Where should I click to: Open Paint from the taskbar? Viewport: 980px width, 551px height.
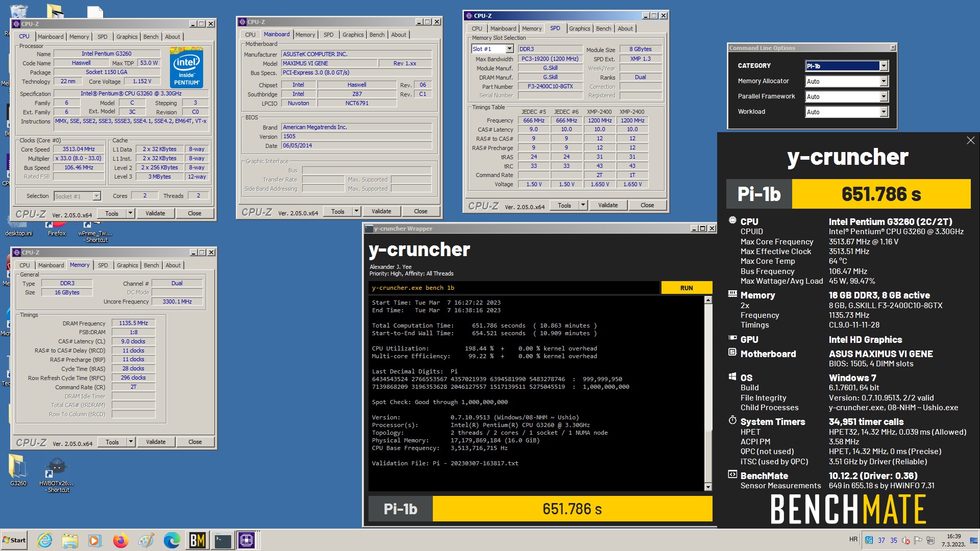point(146,540)
